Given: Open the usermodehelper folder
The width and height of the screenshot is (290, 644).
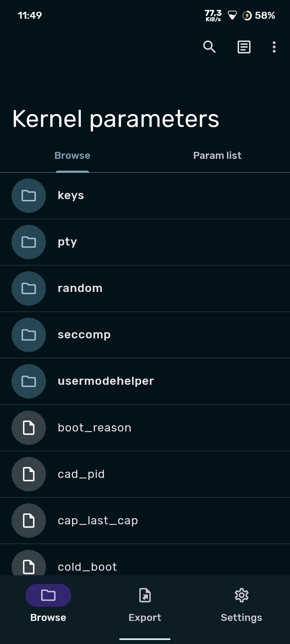Looking at the screenshot, I should coord(145,381).
